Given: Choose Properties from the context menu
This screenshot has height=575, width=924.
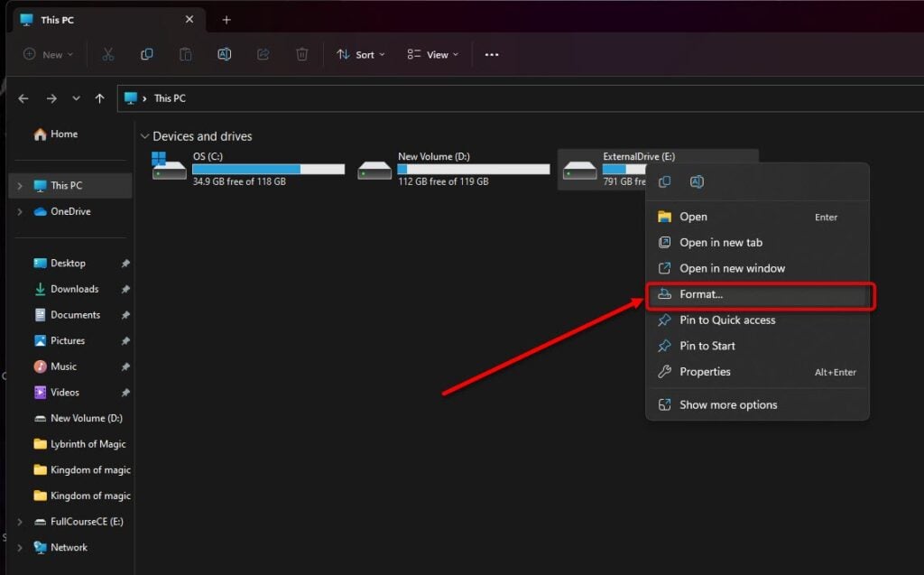Looking at the screenshot, I should pyautogui.click(x=705, y=372).
